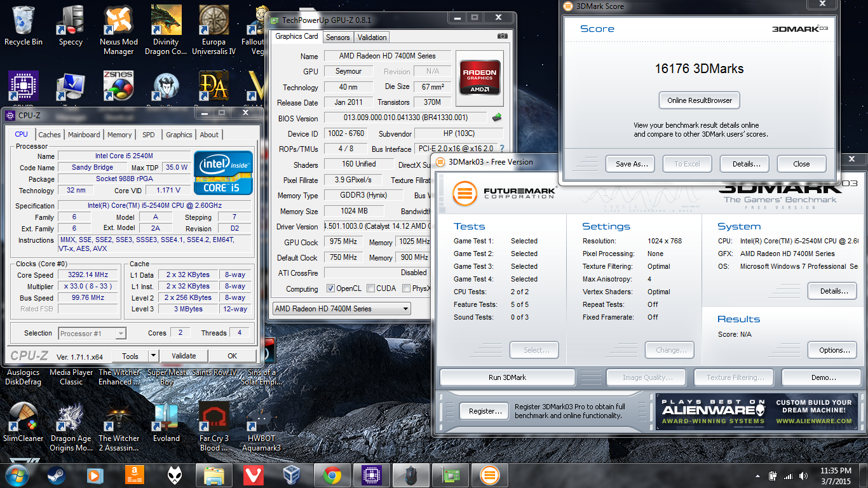This screenshot has height=488, width=868.
Task: Click the Online ResultBrowser button
Action: (x=700, y=100)
